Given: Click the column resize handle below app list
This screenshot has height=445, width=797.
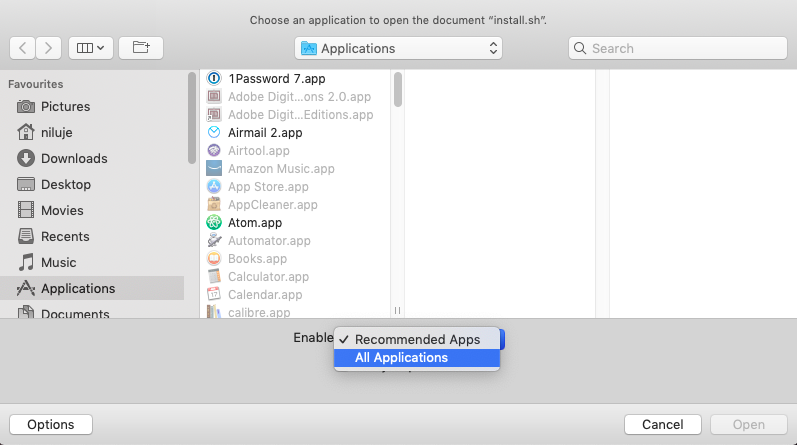Looking at the screenshot, I should point(397,310).
